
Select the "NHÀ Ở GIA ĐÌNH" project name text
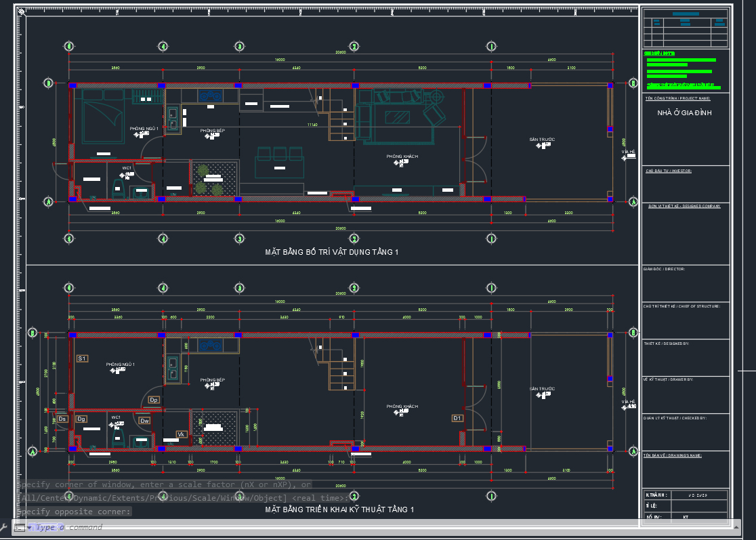click(x=684, y=113)
